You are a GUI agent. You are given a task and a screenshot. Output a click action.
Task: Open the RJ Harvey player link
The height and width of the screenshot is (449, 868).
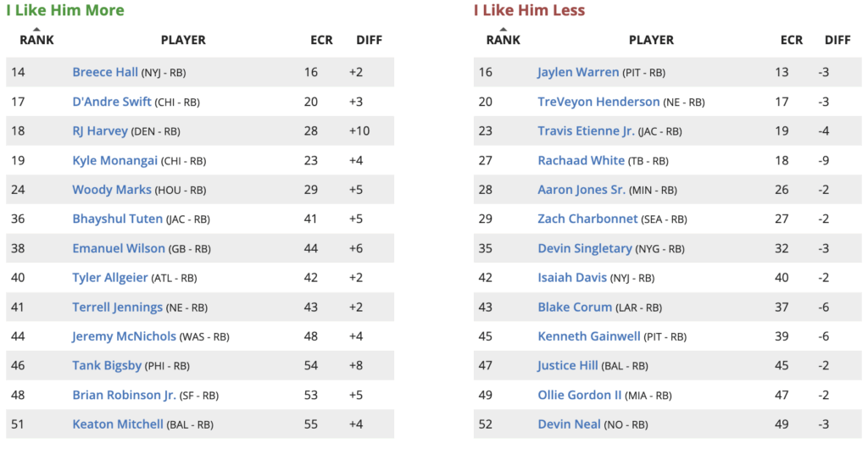click(100, 131)
